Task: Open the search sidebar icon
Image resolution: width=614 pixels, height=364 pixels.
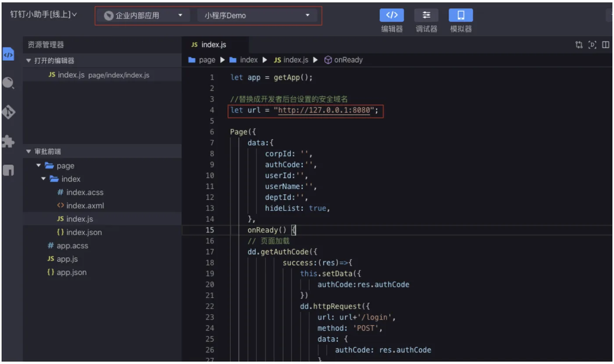Action: (8, 83)
